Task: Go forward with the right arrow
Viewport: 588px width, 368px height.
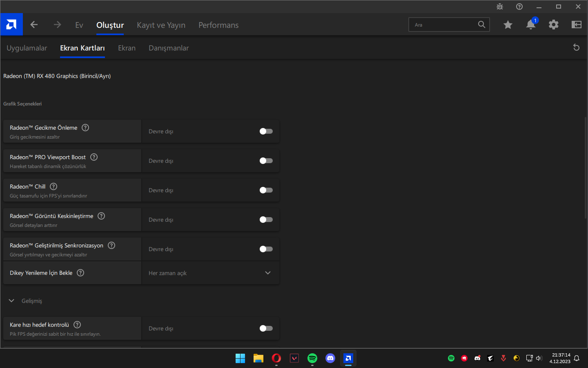Action: pyautogui.click(x=57, y=25)
